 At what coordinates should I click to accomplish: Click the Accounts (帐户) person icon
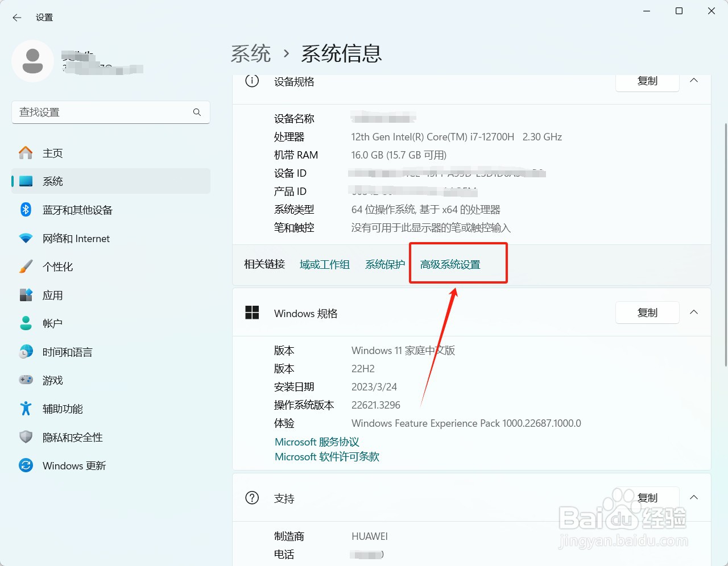point(26,323)
